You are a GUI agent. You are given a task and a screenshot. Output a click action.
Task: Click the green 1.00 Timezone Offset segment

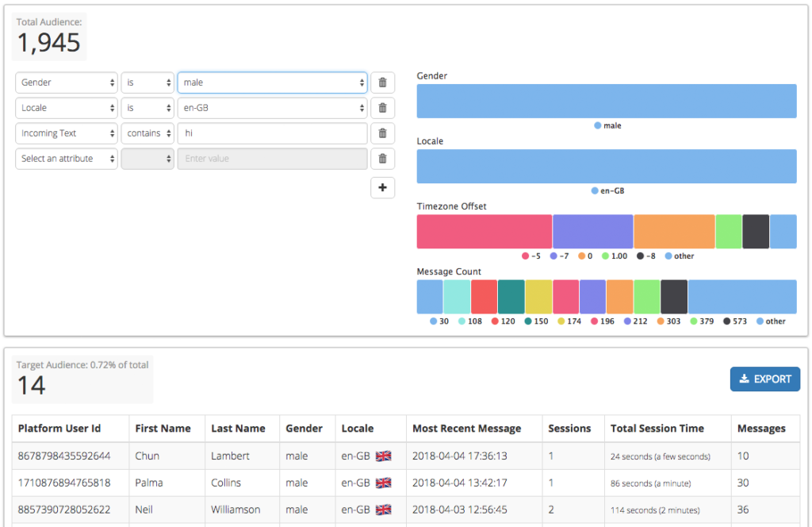tap(728, 232)
